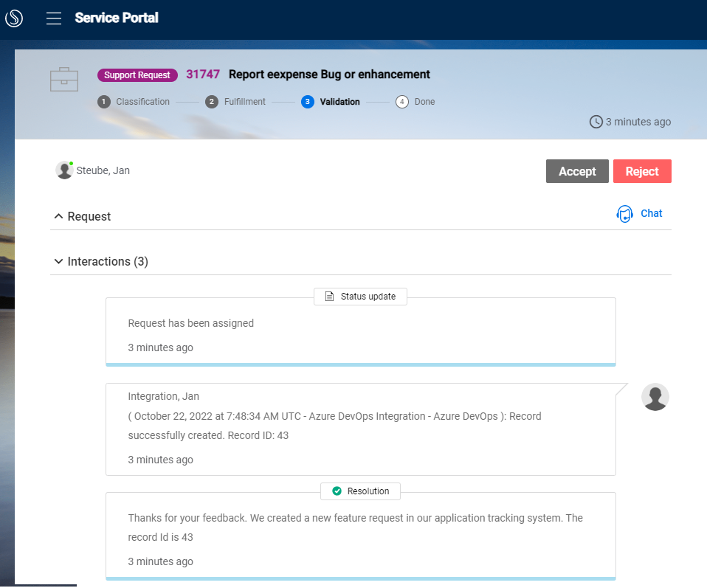Collapse the Interactions (3) section
The height and width of the screenshot is (588, 707).
click(58, 261)
